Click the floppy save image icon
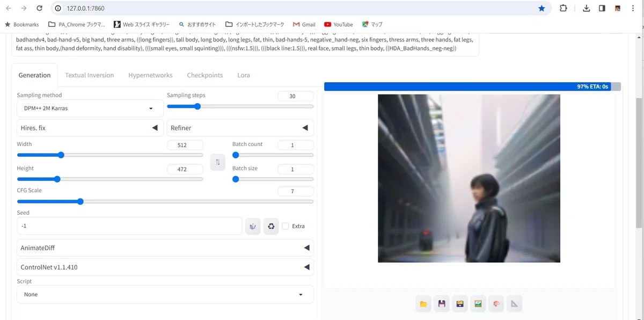The height and width of the screenshot is (320, 644). (x=442, y=304)
